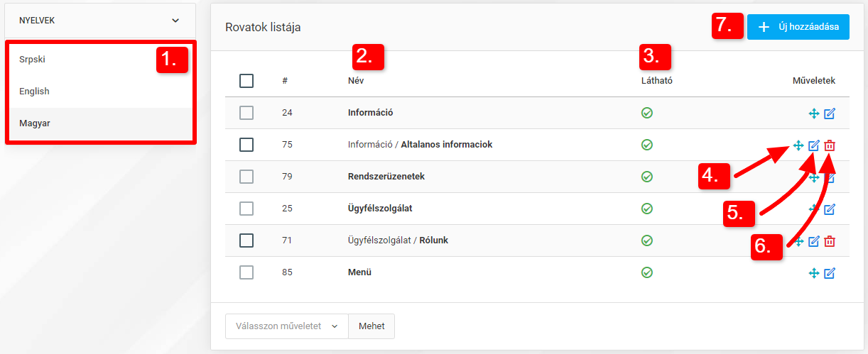Select the checkbox for Menü row 85
The width and height of the screenshot is (868, 354).
[246, 272]
